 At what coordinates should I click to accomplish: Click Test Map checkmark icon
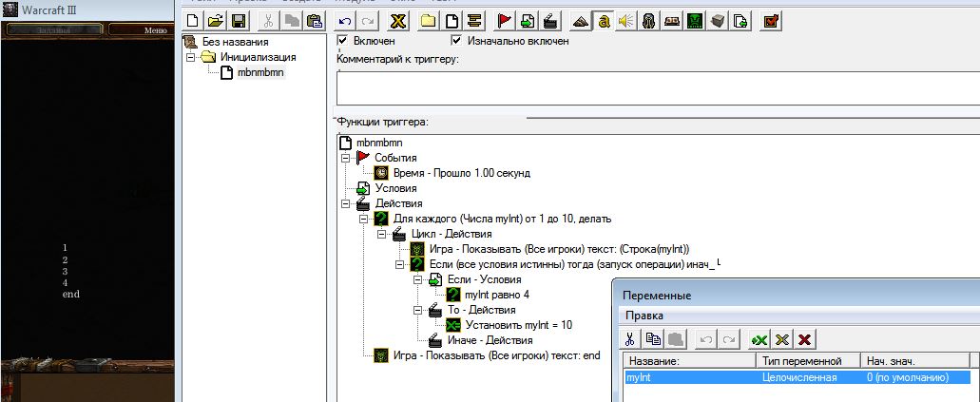point(772,21)
